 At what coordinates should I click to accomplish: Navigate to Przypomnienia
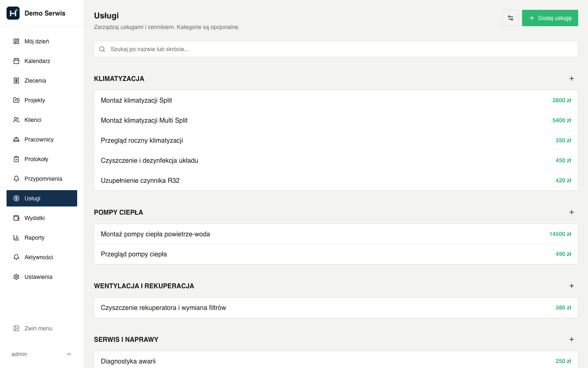click(42, 179)
